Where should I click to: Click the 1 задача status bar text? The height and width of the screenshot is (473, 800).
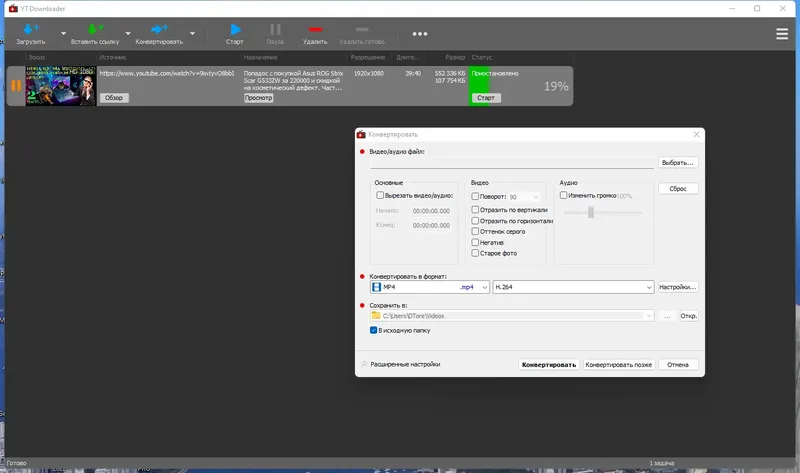(662, 463)
